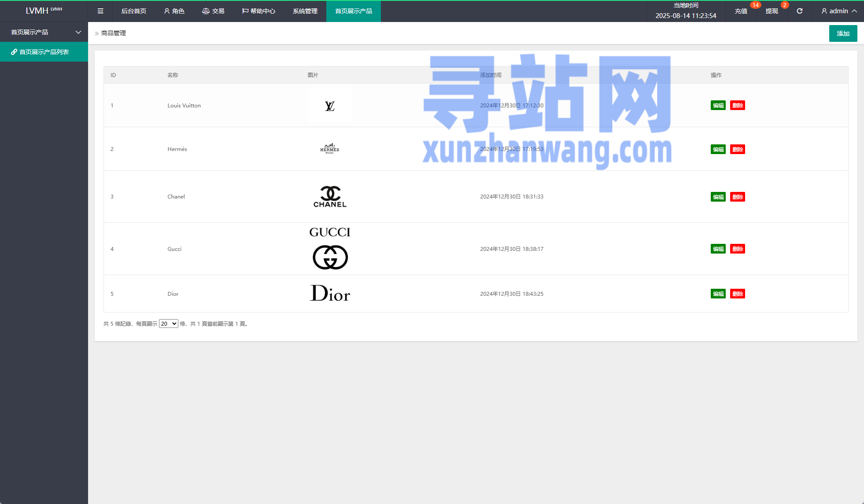This screenshot has height=504, width=864.
Task: Click the 名称 column header
Action: pos(173,75)
